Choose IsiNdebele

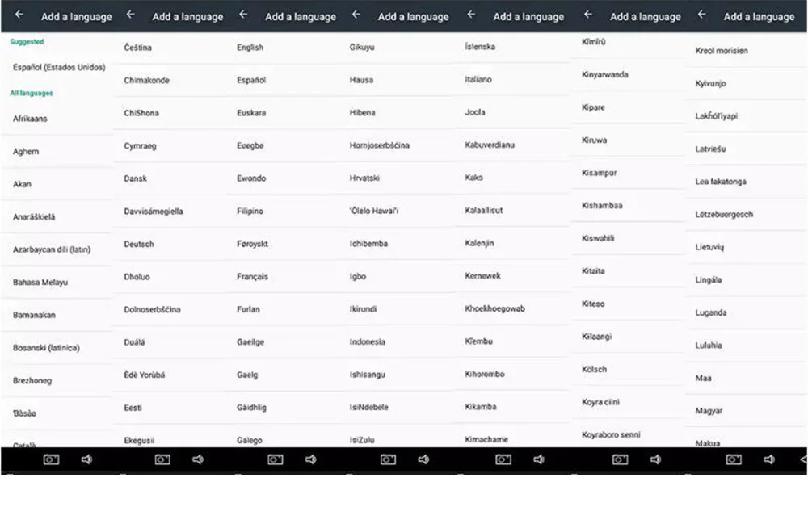click(396, 408)
